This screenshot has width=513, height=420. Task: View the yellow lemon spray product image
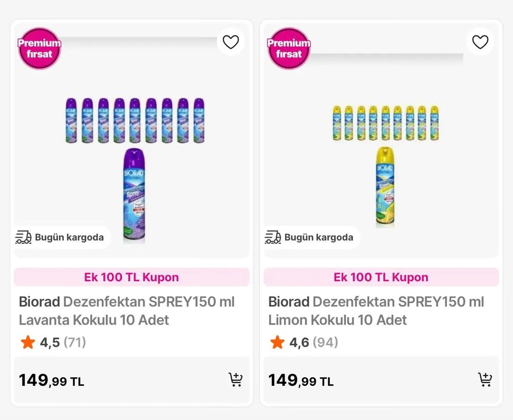pyautogui.click(x=385, y=185)
